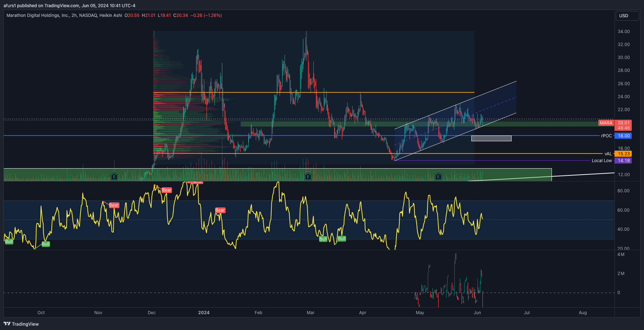Click the 26.00 price axis value
Image resolution: width=644 pixels, height=330 pixels.
624,84
